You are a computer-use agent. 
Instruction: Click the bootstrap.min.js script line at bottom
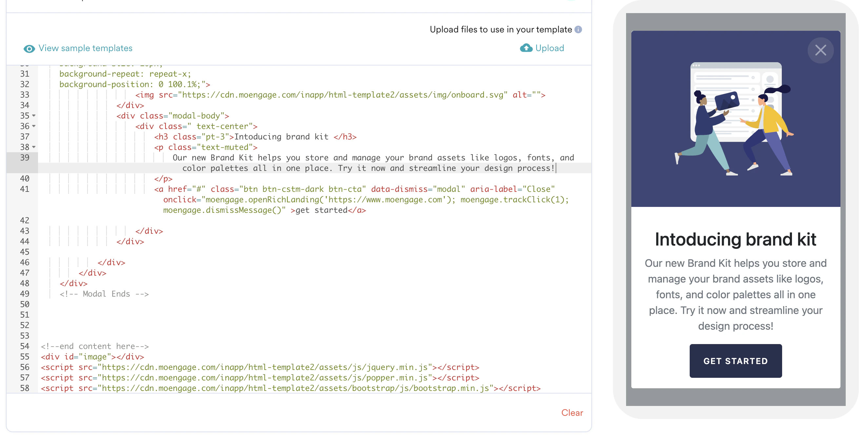(290, 388)
